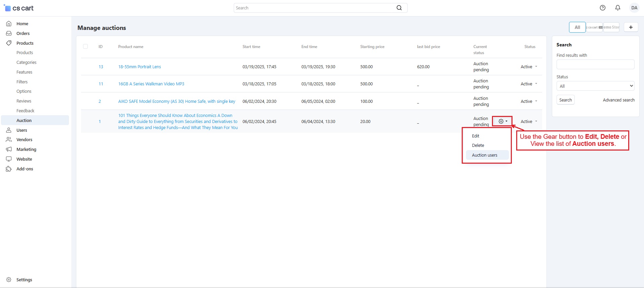Open the DA user avatar menu
Screen dimensions: 644x288
point(634,8)
